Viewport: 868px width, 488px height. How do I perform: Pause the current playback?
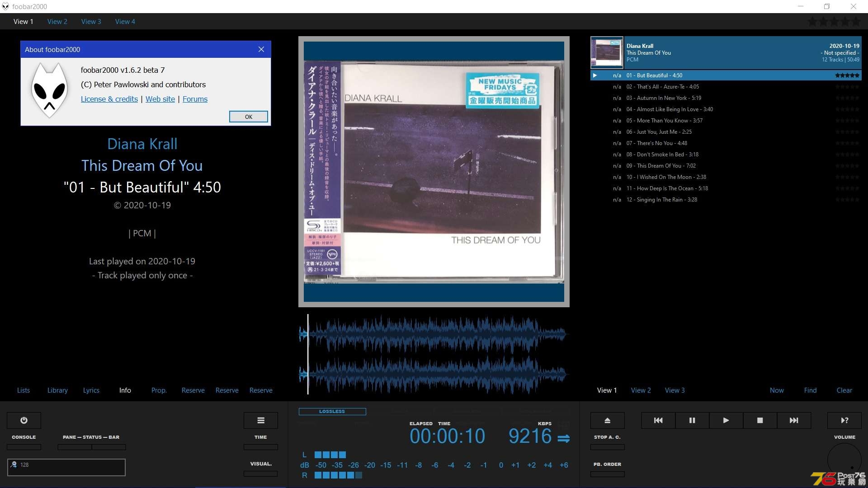coord(692,420)
